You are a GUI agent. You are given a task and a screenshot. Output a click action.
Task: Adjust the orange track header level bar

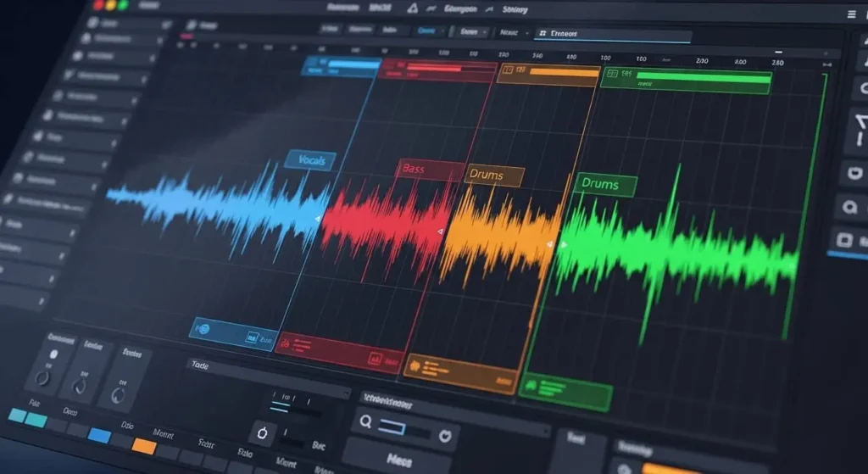(564, 72)
